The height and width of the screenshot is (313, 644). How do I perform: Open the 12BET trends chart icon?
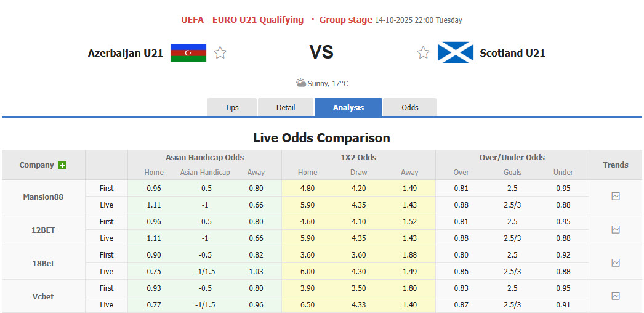(616, 230)
